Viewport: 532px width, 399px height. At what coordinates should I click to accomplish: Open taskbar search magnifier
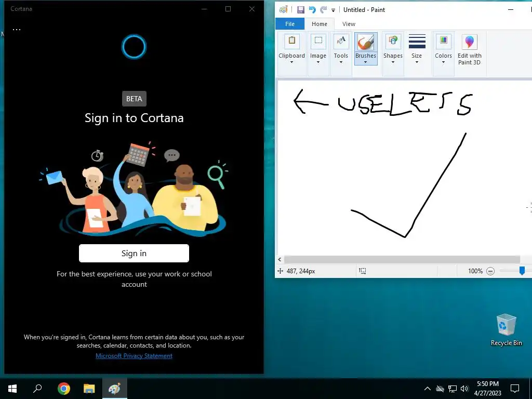[37, 389]
